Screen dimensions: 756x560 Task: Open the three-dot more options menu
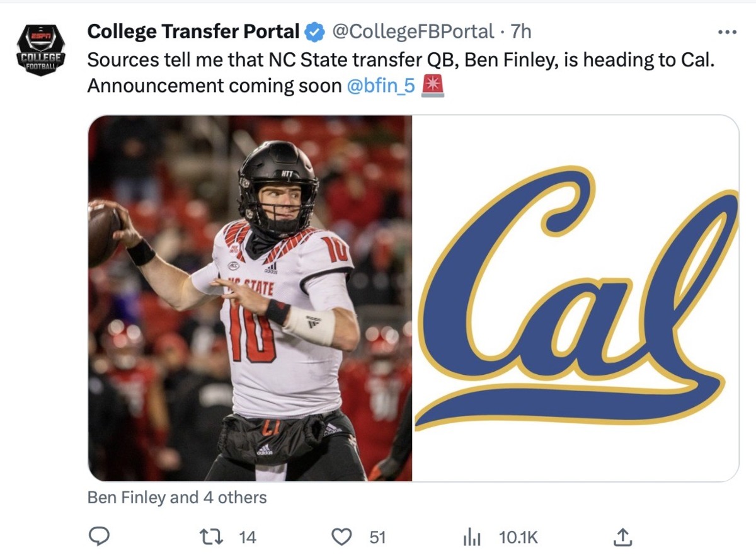[x=727, y=32]
